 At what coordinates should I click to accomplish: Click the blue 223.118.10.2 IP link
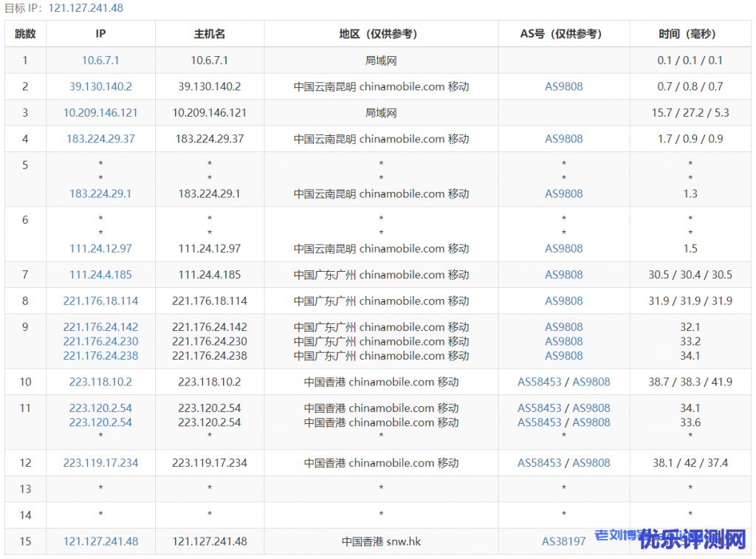100,382
